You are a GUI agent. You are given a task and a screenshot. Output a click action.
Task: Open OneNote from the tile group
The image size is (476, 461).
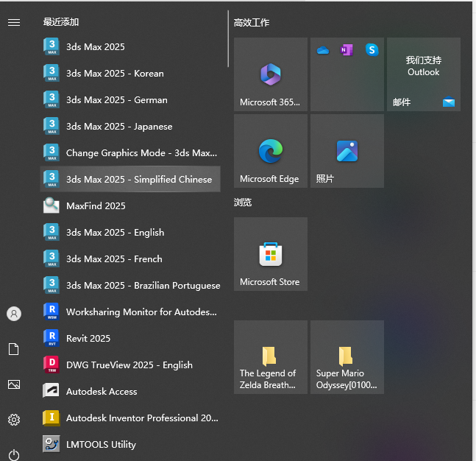click(x=347, y=50)
